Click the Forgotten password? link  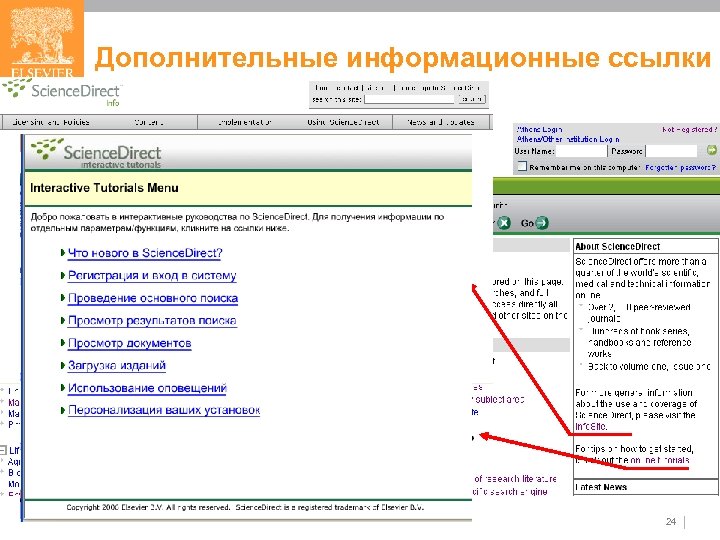[681, 168]
